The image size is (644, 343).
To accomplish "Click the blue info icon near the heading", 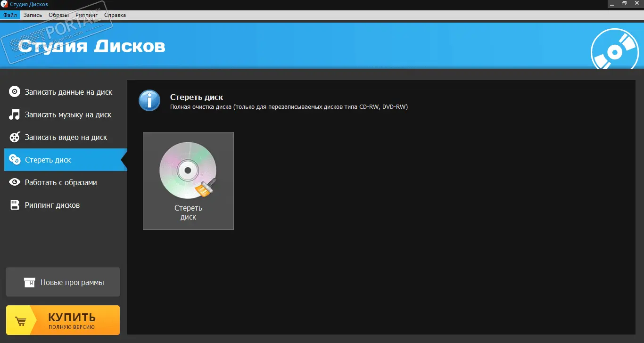I will [149, 101].
